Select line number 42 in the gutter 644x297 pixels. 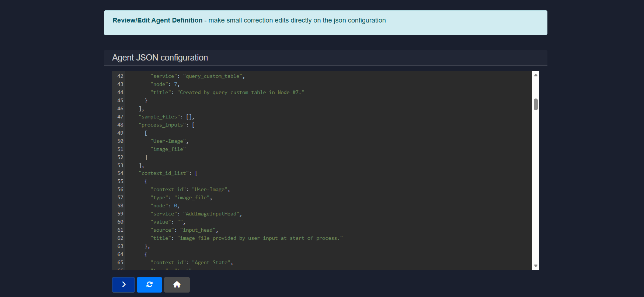tap(120, 76)
